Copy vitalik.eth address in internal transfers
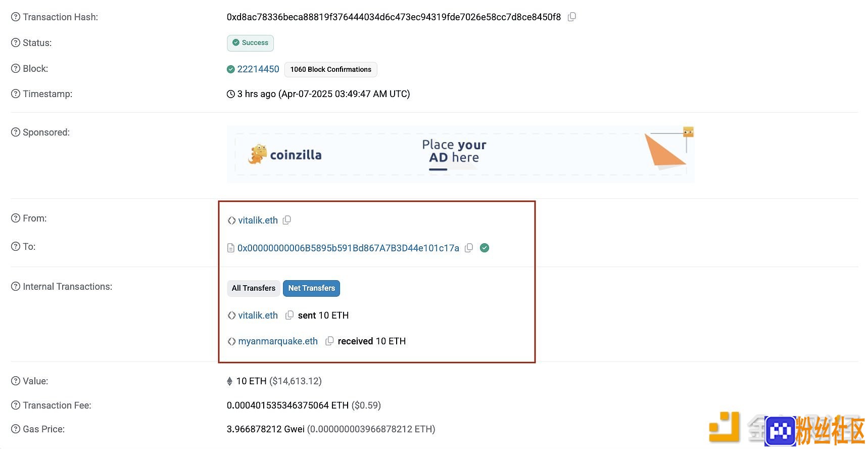The width and height of the screenshot is (868, 449). click(290, 315)
